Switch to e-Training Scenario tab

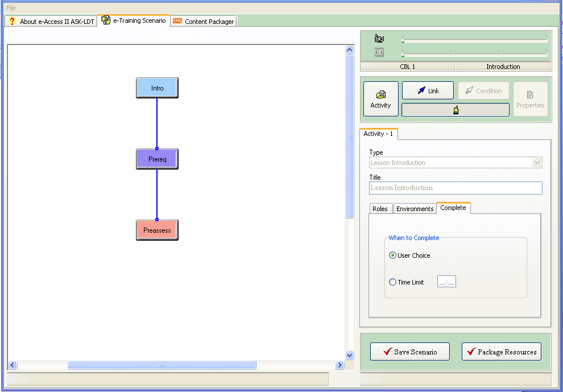point(134,20)
